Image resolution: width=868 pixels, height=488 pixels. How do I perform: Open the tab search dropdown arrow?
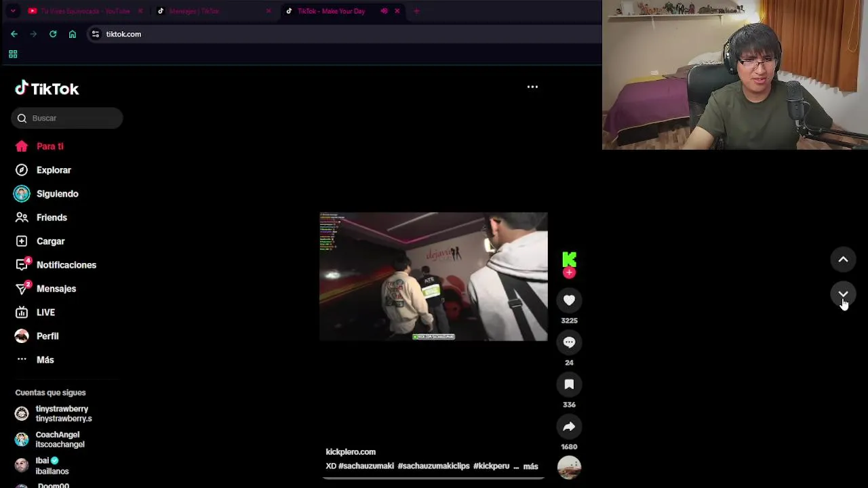pyautogui.click(x=12, y=11)
